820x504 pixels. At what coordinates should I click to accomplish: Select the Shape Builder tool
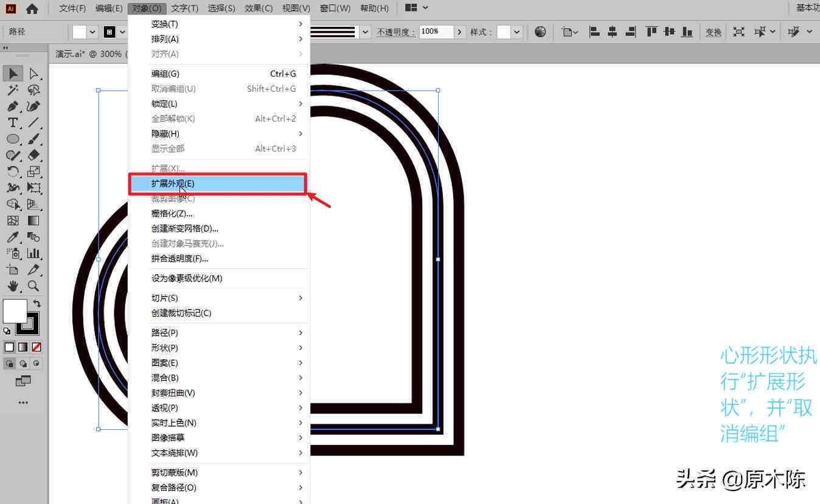[x=13, y=204]
